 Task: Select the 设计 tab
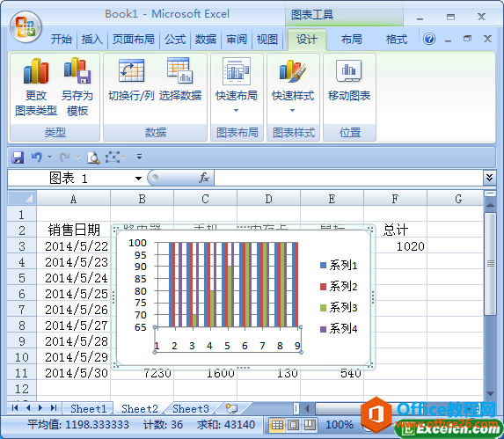pyautogui.click(x=307, y=40)
